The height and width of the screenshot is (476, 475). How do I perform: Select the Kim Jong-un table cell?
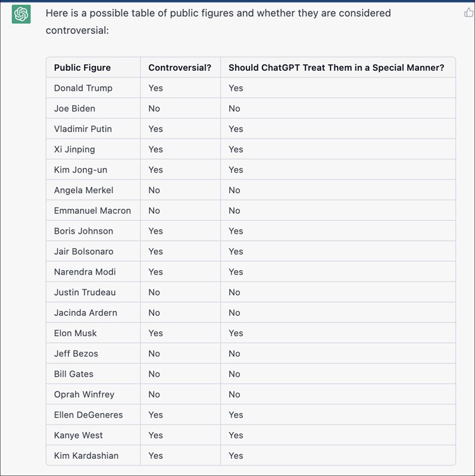point(80,170)
